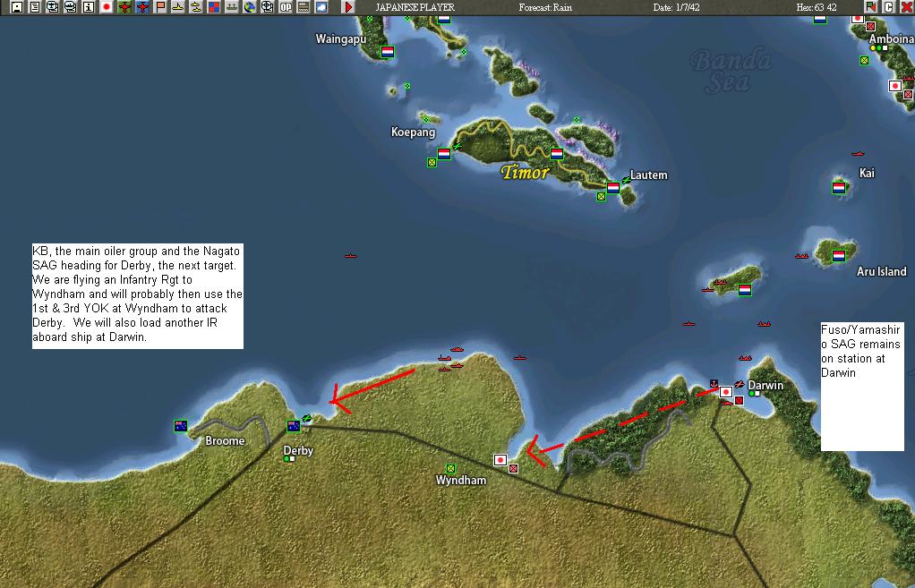915x588 pixels.
Task: Click the double yellow ships toolbar icon
Action: (196, 7)
